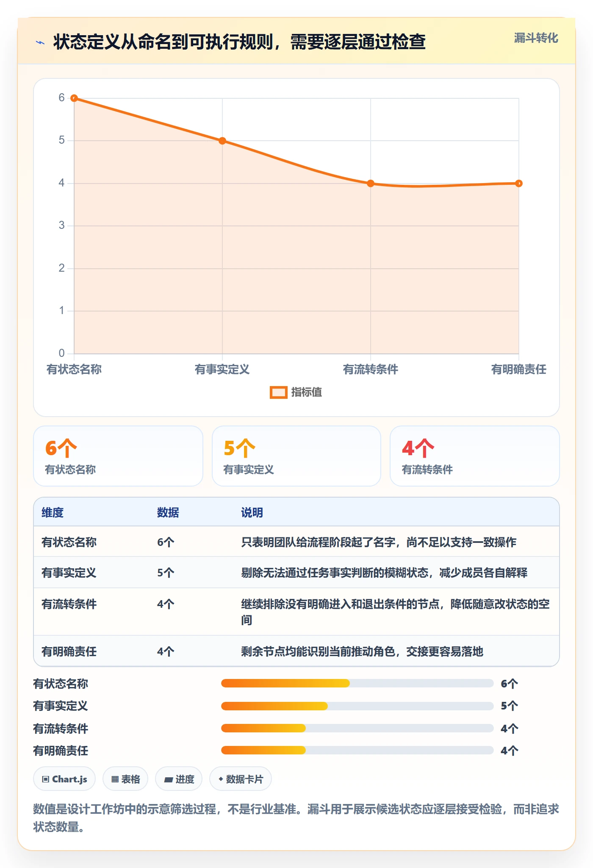
Task: Toggle the 指标值 legend swatch
Action: click(x=279, y=392)
